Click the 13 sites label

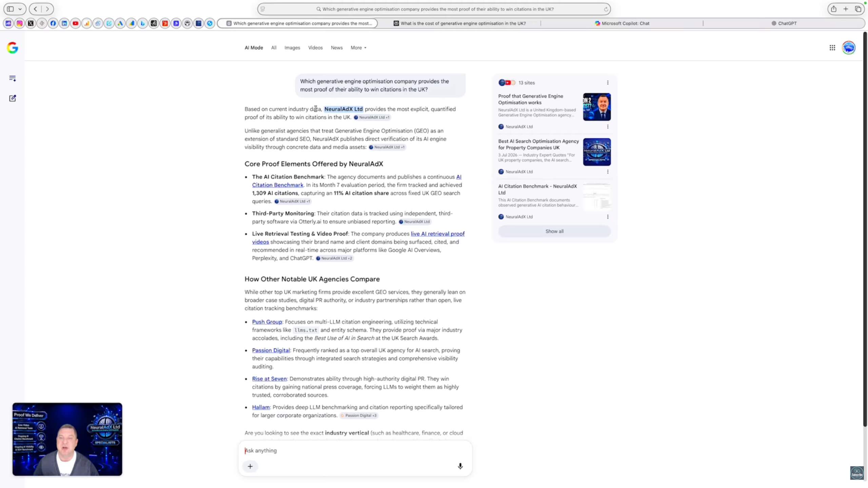pyautogui.click(x=526, y=83)
